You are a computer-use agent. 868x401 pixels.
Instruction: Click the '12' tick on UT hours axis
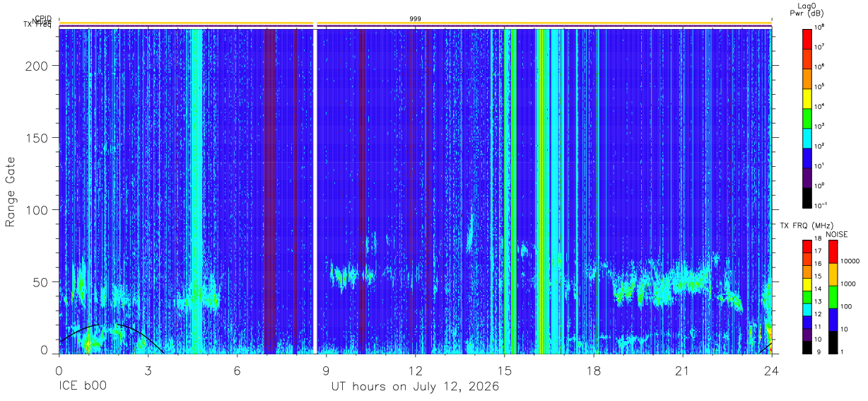[x=415, y=370]
